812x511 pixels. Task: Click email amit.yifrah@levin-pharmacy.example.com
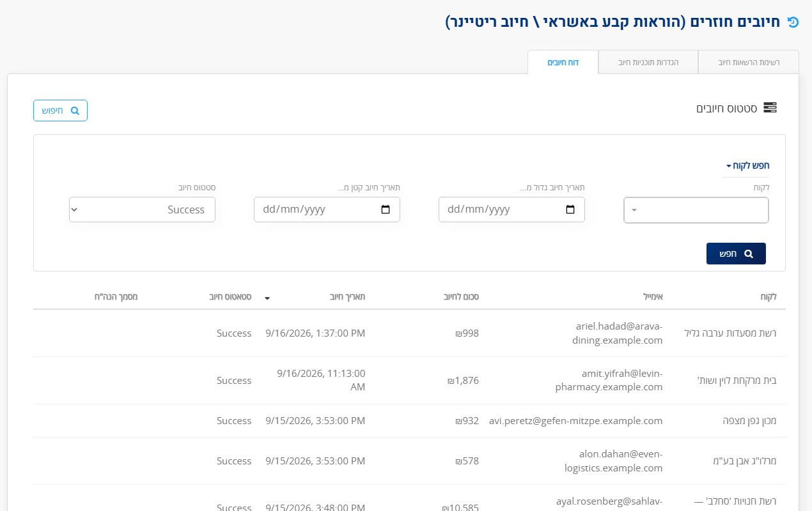(x=609, y=381)
